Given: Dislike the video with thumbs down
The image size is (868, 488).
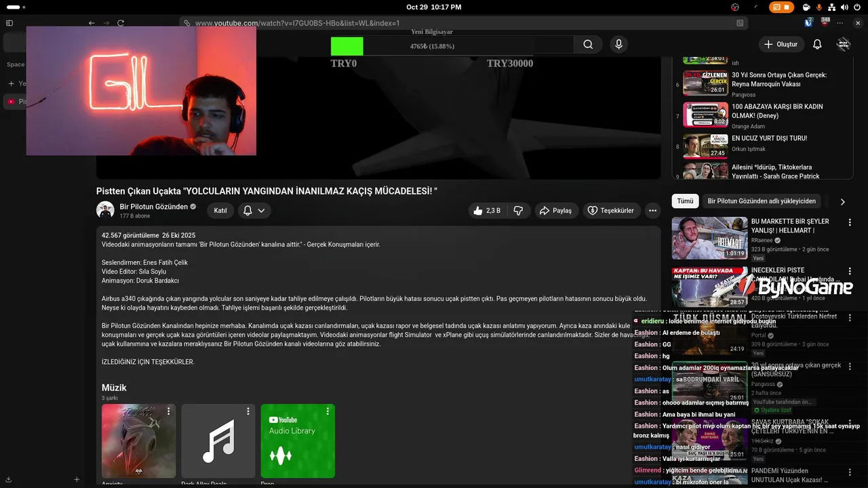Looking at the screenshot, I should [518, 211].
